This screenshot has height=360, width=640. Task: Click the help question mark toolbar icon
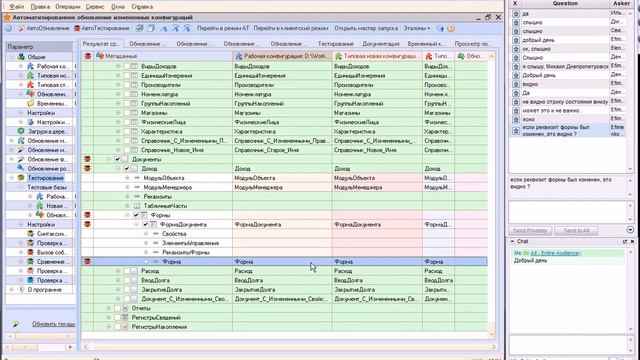[451, 29]
